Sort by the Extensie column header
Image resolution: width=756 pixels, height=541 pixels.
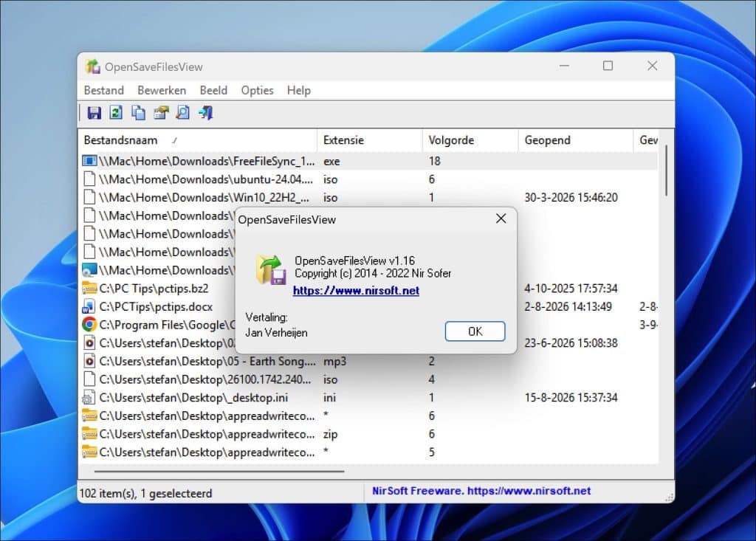(370, 140)
